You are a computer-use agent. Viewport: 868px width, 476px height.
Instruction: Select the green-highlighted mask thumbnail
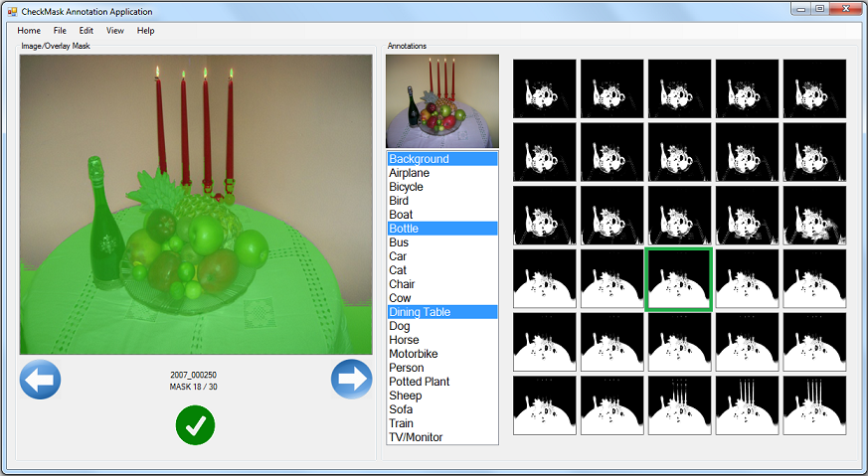point(679,279)
